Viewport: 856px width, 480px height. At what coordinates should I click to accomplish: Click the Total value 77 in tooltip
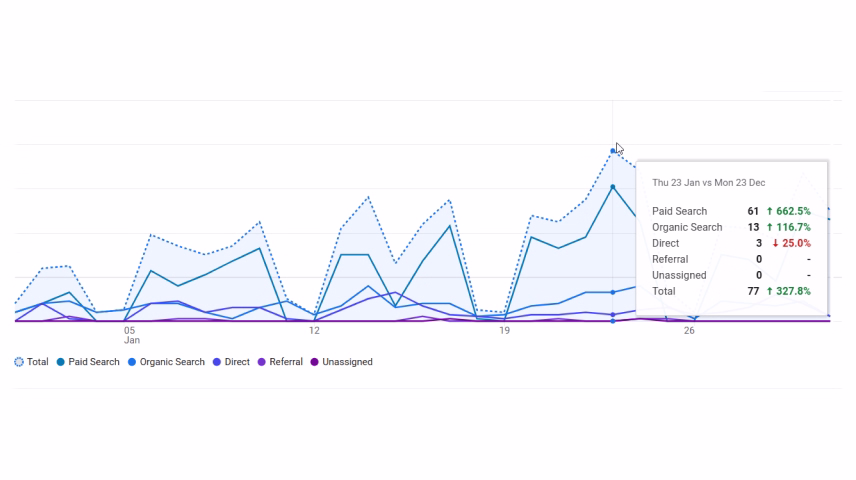click(x=753, y=291)
